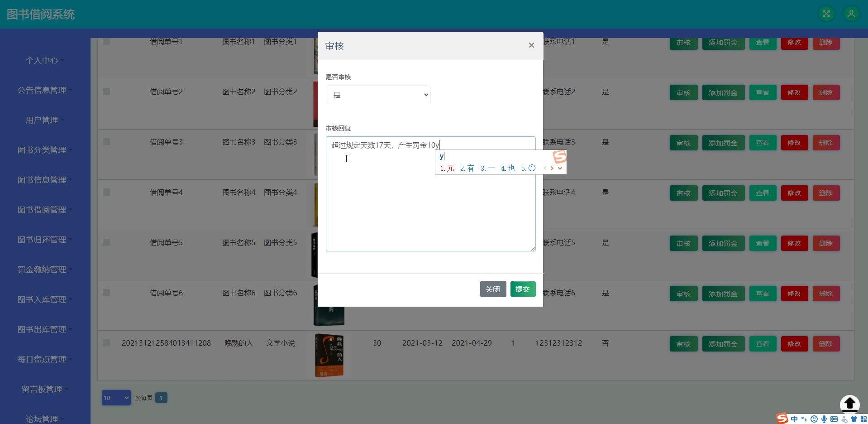Image resolution: width=868 pixels, height=424 pixels.
Task: Open 论坛管理 sidebar menu
Action: [45, 419]
